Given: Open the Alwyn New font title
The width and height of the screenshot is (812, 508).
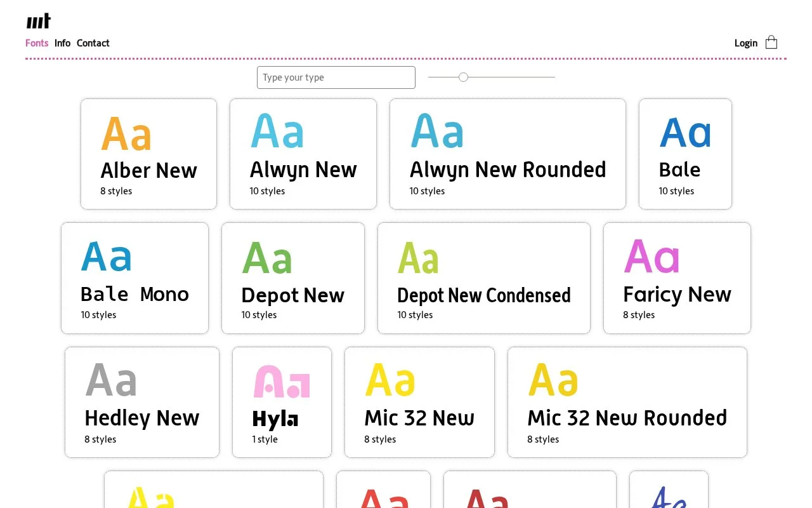Looking at the screenshot, I should pyautogui.click(x=303, y=170).
